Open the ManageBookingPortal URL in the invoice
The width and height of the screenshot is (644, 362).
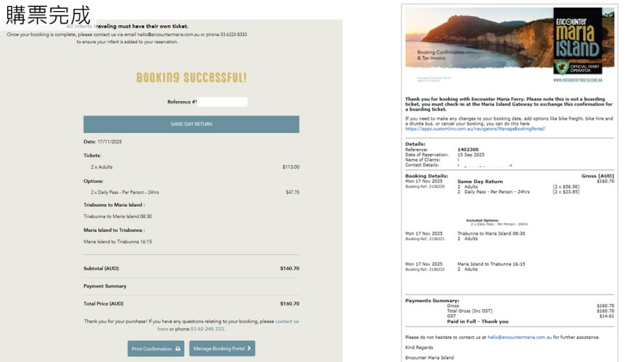point(475,129)
